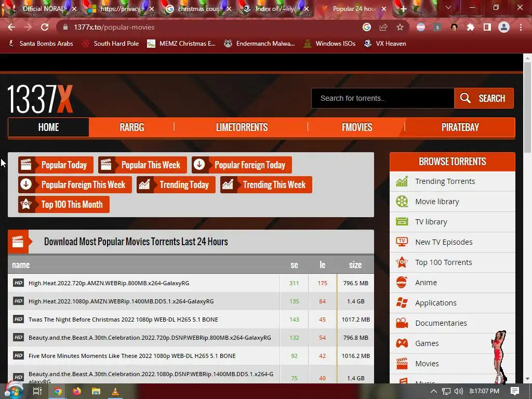Image resolution: width=532 pixels, height=399 pixels.
Task: Click the Anime category icon
Action: [x=402, y=282]
